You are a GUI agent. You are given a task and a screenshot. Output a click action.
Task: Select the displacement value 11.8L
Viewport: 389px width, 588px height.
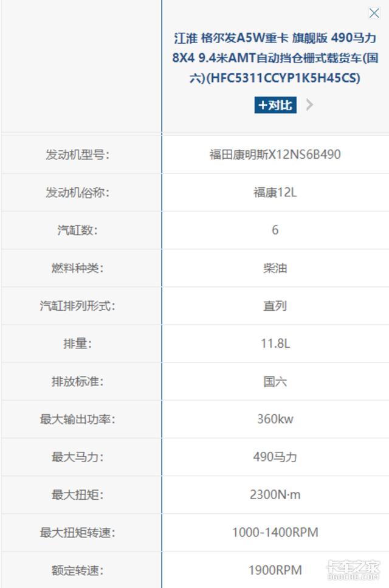(275, 344)
